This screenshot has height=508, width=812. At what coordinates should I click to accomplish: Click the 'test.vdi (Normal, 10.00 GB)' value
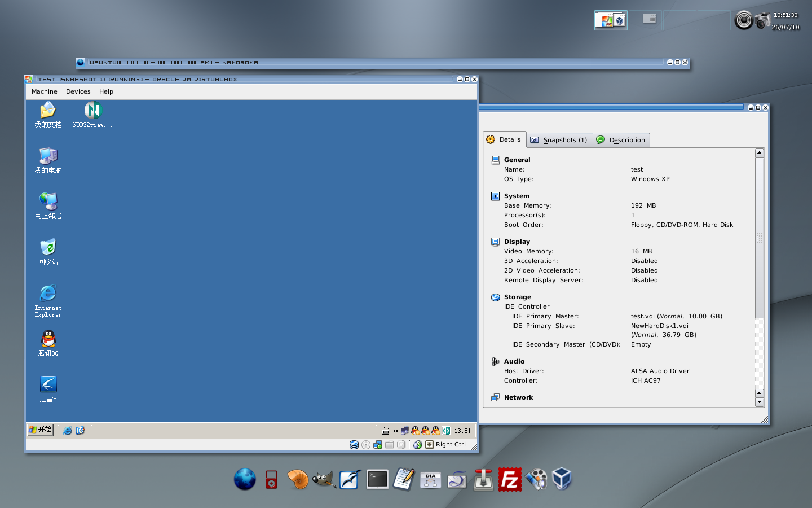click(677, 316)
